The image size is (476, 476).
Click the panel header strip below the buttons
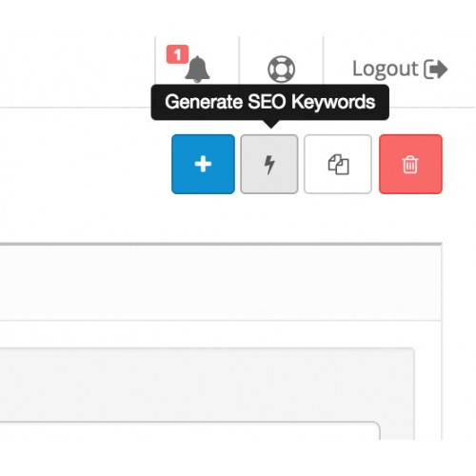coord(221,283)
